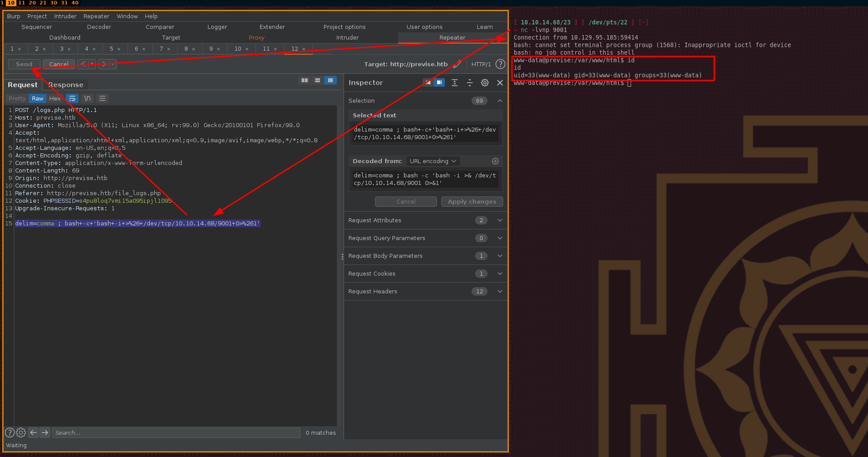868x457 pixels.
Task: Close the Inspector panel
Action: pos(500,83)
